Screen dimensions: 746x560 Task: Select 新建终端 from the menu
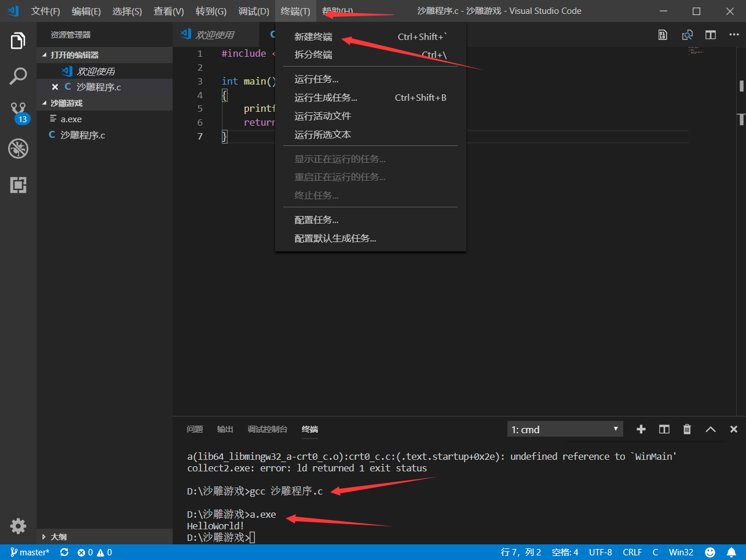[x=313, y=37]
